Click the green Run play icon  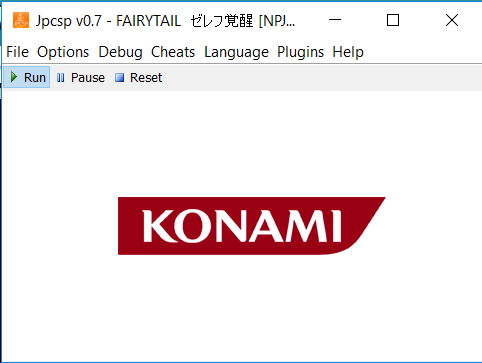[x=14, y=77]
